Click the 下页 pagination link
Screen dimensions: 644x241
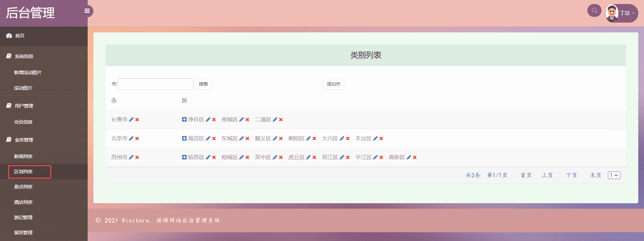(571, 175)
